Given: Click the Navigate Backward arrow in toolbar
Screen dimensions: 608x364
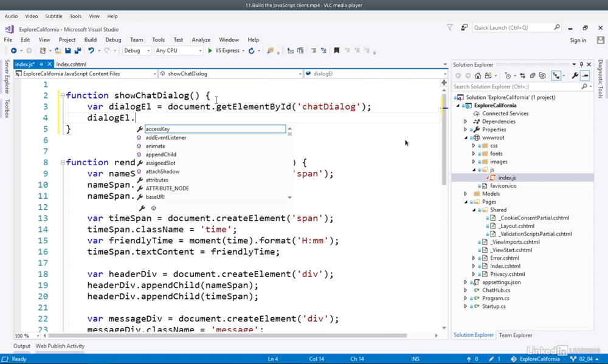Looking at the screenshot, I should click(x=13, y=51).
